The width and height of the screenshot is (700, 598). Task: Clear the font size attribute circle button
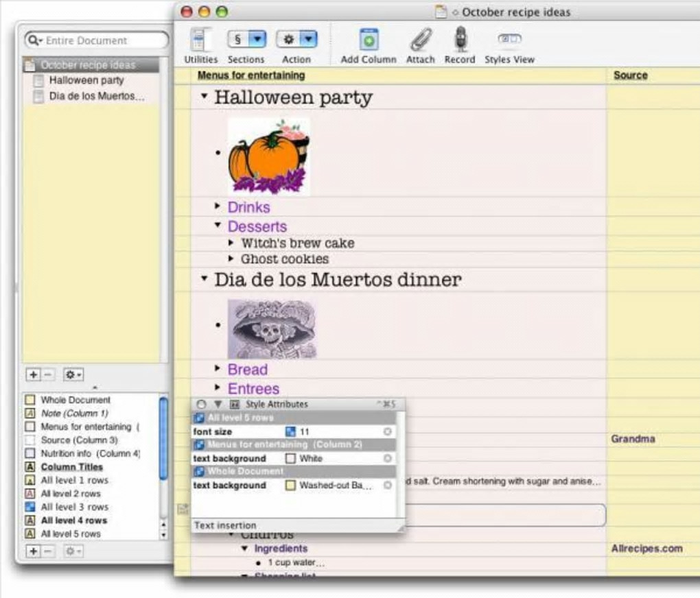tap(388, 431)
